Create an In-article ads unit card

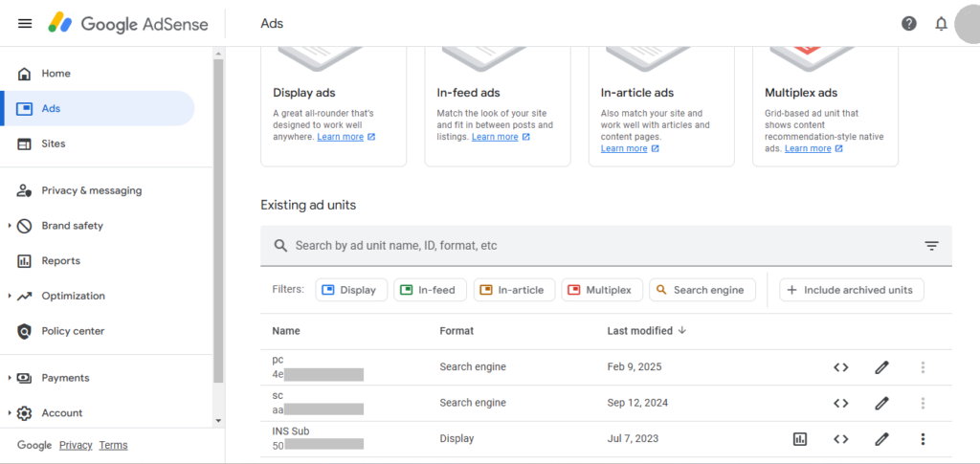click(661, 106)
